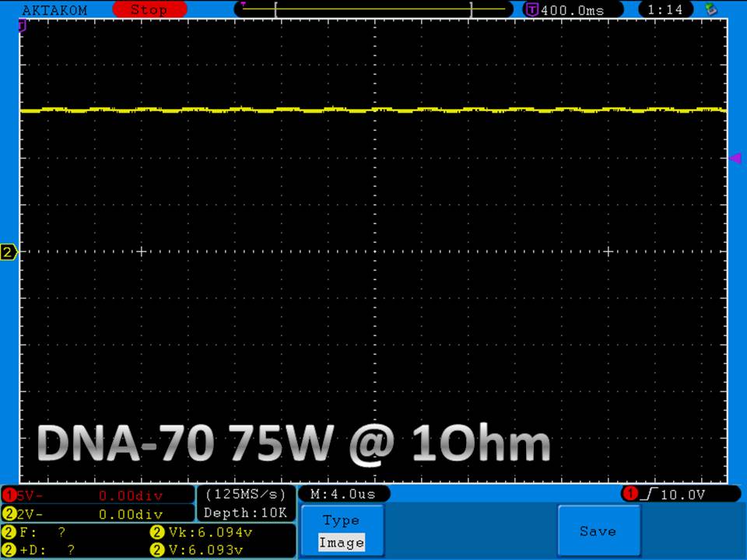747x560 pixels.
Task: Click the purple T horizontal position icon
Action: 532,10
